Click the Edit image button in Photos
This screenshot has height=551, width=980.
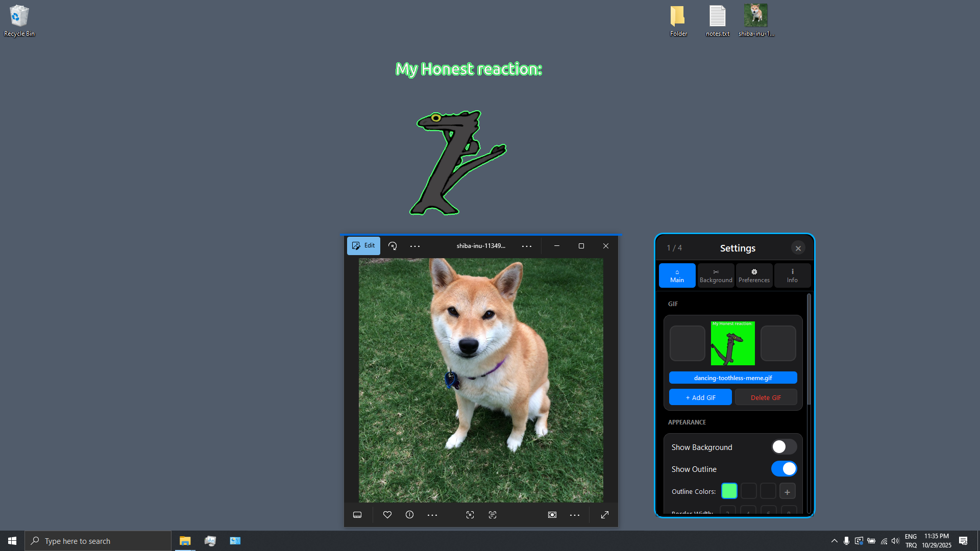pos(363,246)
